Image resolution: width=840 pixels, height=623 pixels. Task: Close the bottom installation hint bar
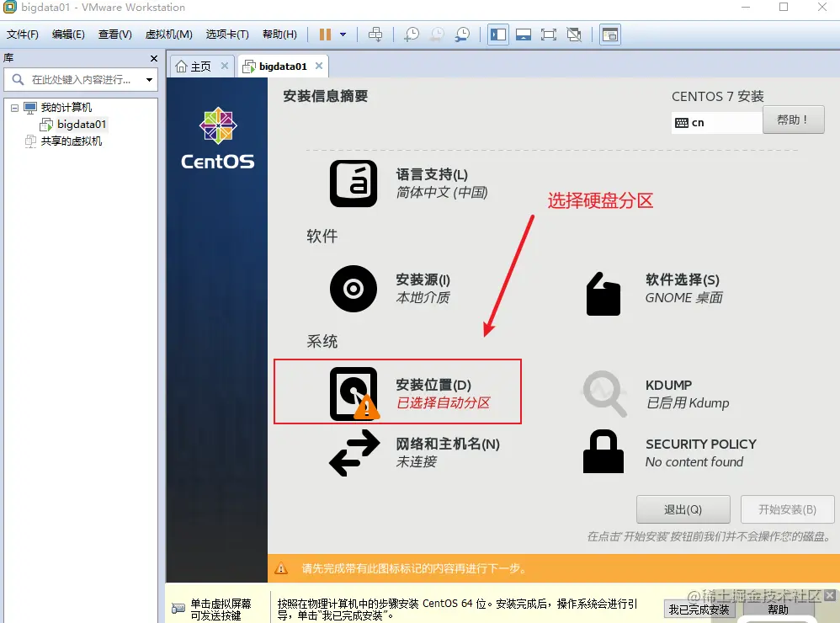829,595
